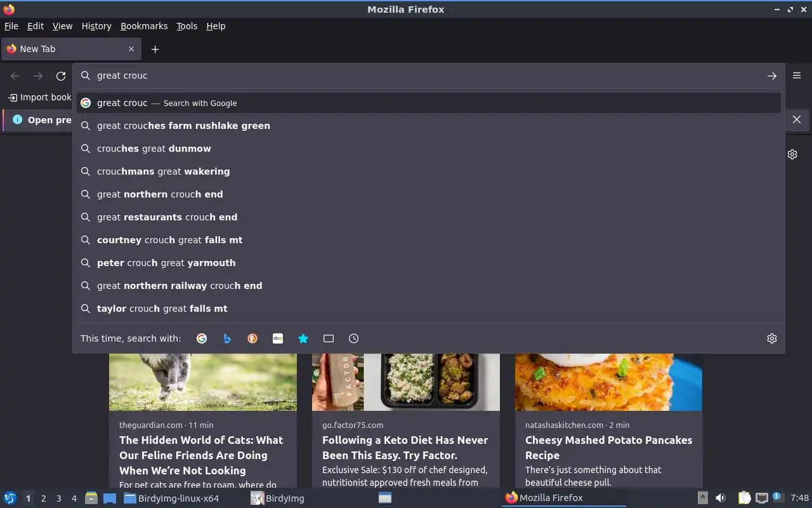This screenshot has height=508, width=812.
Task: Switch to workspace 3 in the taskbar
Action: (x=58, y=498)
